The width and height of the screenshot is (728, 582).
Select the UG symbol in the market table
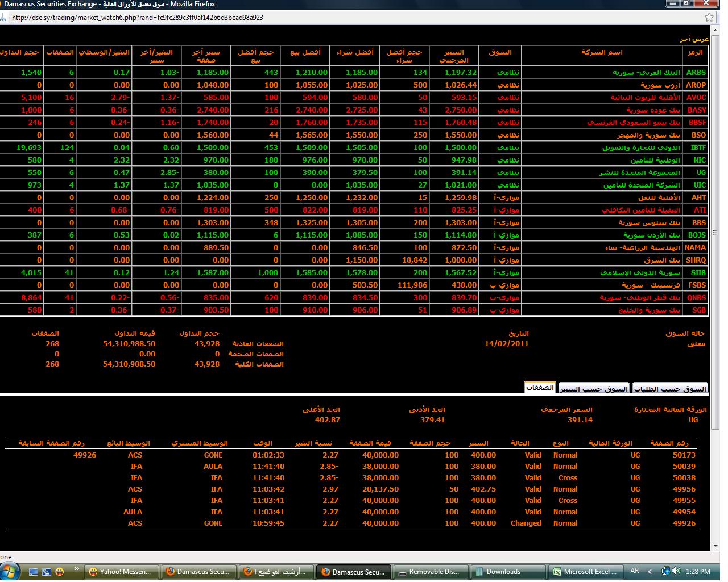[x=701, y=173]
